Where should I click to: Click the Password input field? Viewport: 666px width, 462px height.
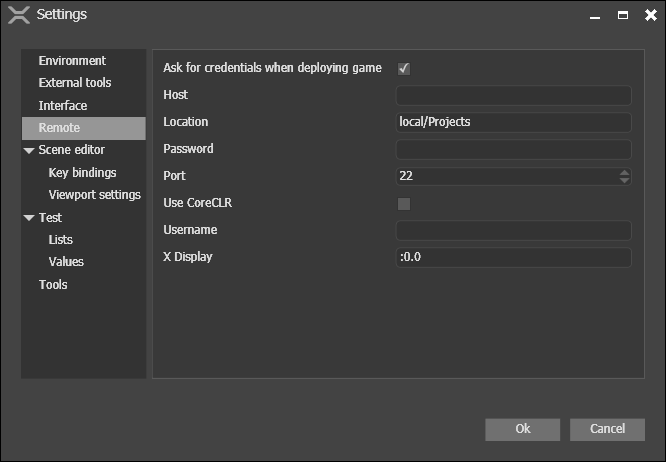coord(513,149)
